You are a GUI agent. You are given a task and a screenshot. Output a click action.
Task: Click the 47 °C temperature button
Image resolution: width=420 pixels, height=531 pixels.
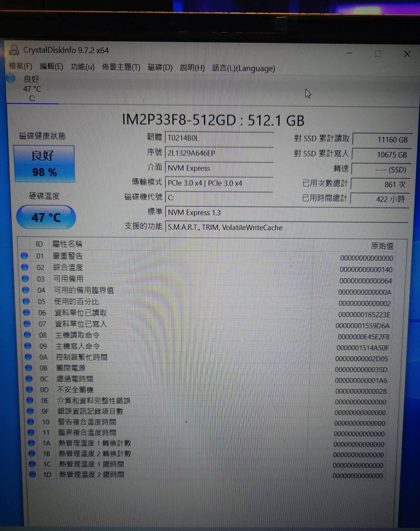click(x=46, y=217)
